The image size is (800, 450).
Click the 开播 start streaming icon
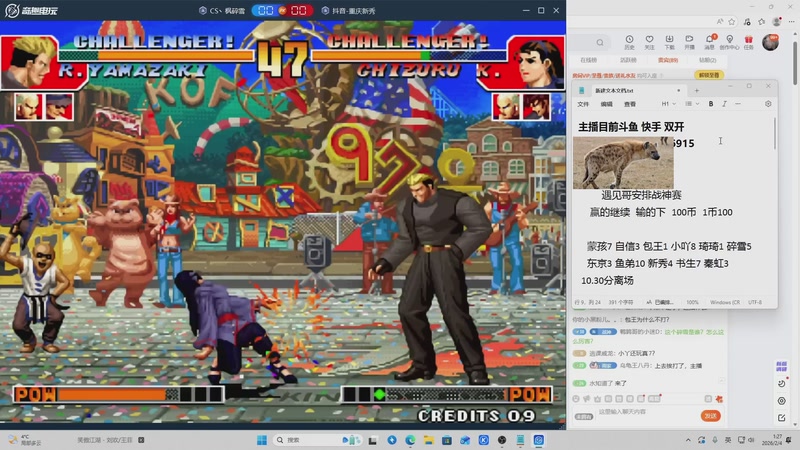click(x=689, y=42)
